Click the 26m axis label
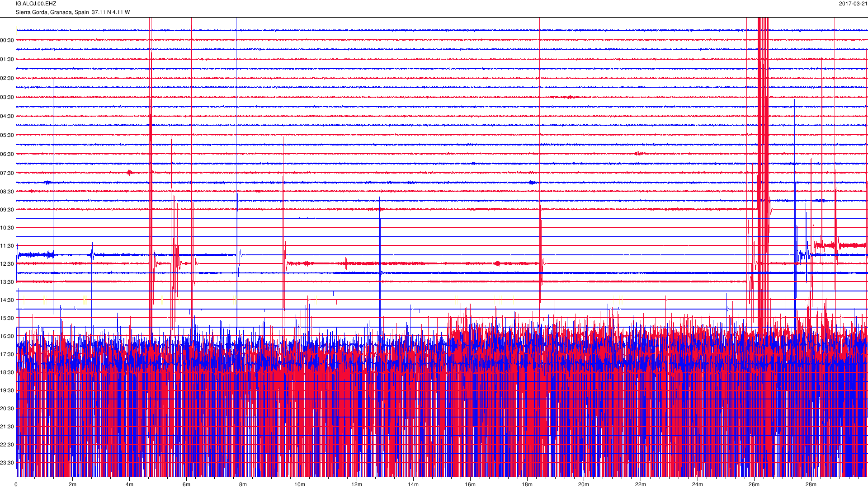Viewport: 868px width, 488px height. pos(754,484)
